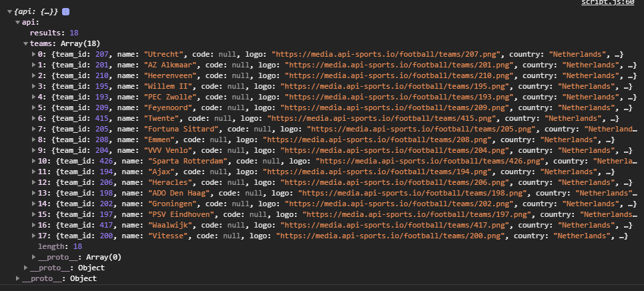Expand array item 8 Emmen
Image resolution: width=644 pixels, height=291 pixels.
(34, 139)
